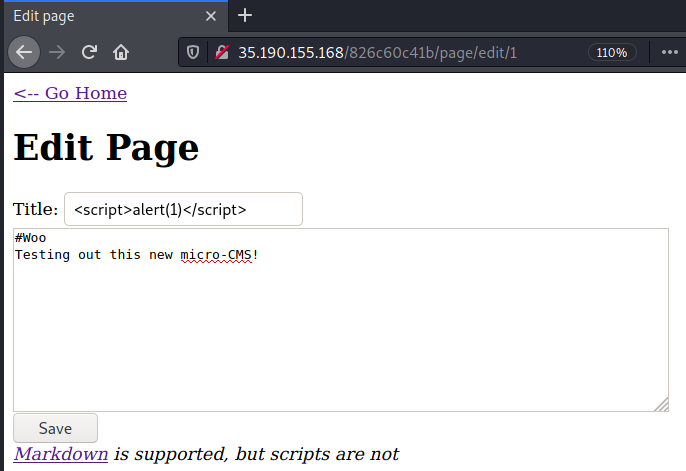Click the browser forward arrow
This screenshot has height=471, width=686.
[x=57, y=52]
